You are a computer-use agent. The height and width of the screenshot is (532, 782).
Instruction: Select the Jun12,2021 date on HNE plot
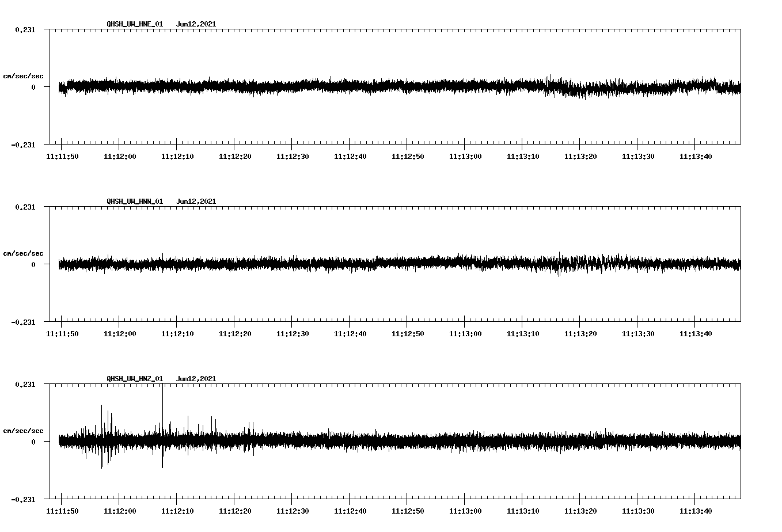[x=196, y=24]
